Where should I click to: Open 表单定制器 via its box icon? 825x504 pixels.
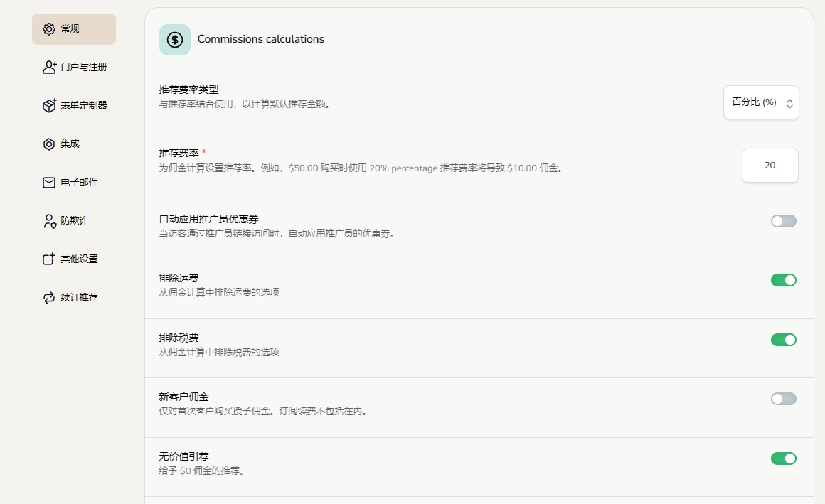point(48,105)
